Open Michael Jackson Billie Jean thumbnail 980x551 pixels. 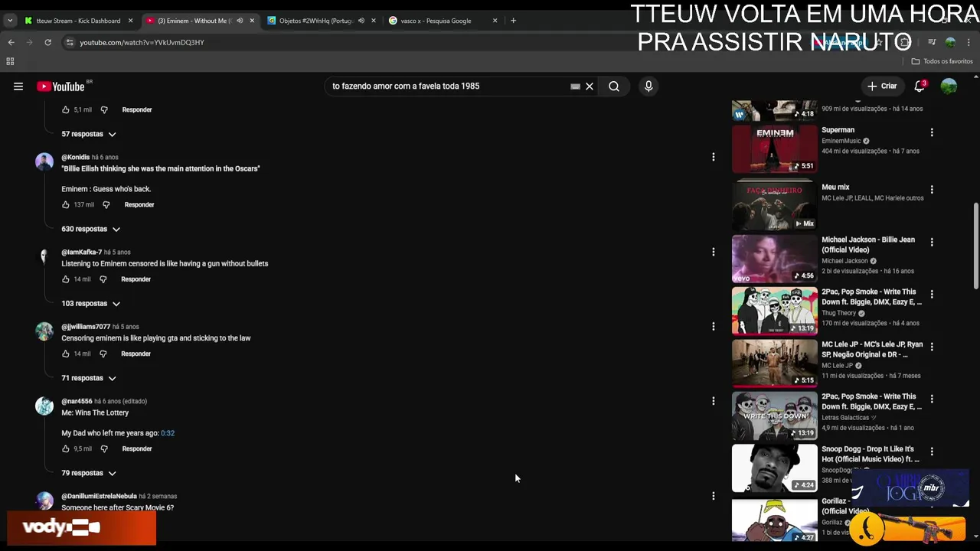click(774, 259)
